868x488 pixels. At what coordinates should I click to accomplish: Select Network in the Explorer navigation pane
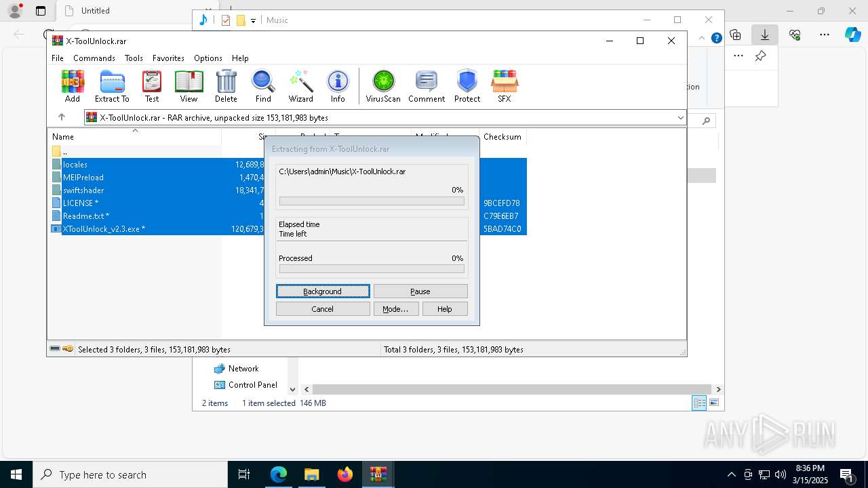point(243,369)
